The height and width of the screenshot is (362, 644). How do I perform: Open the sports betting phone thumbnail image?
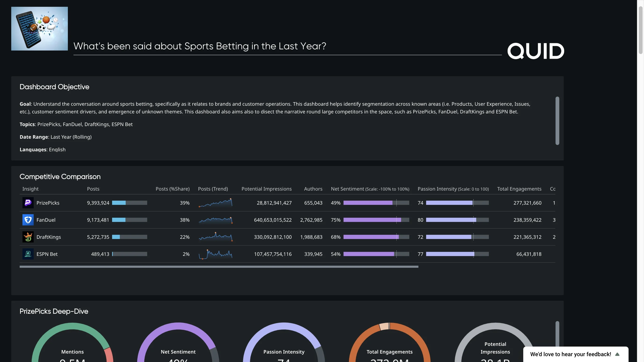[x=40, y=29]
